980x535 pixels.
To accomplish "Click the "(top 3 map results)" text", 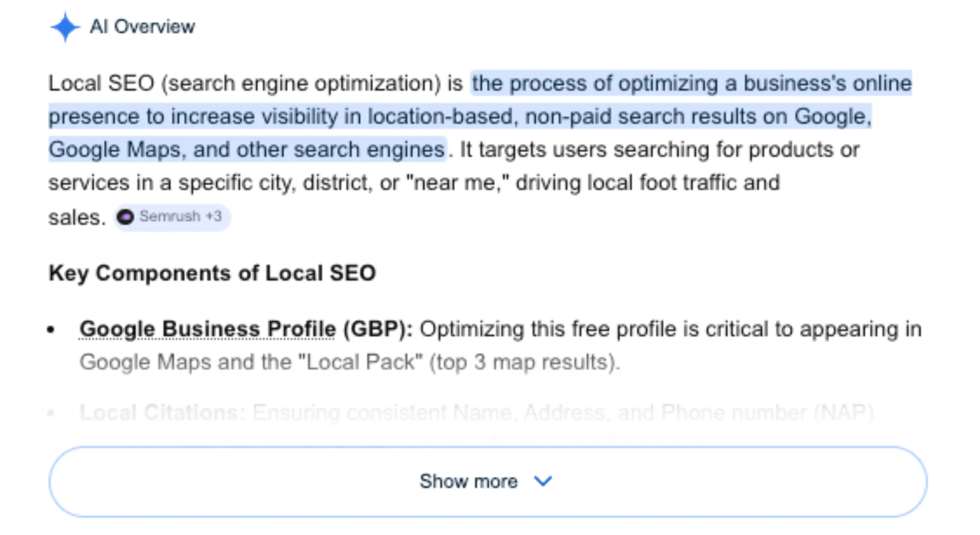I will pyautogui.click(x=524, y=363).
